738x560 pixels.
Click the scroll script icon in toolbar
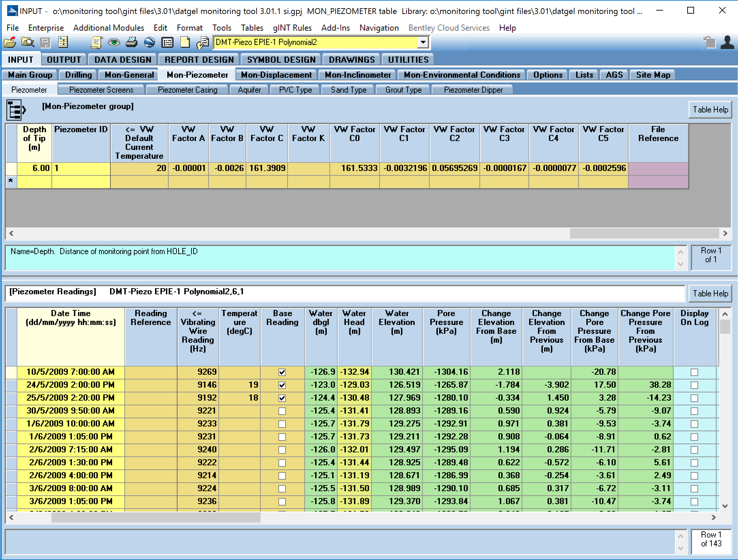coord(96,43)
